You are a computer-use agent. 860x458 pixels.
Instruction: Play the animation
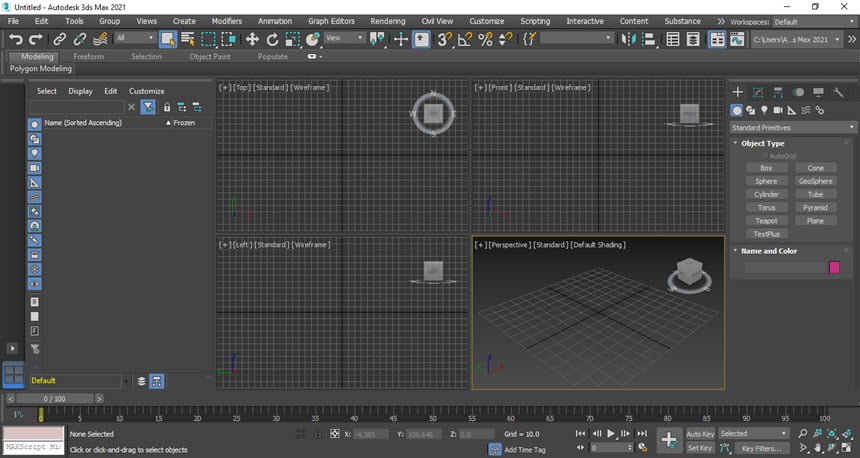click(611, 433)
